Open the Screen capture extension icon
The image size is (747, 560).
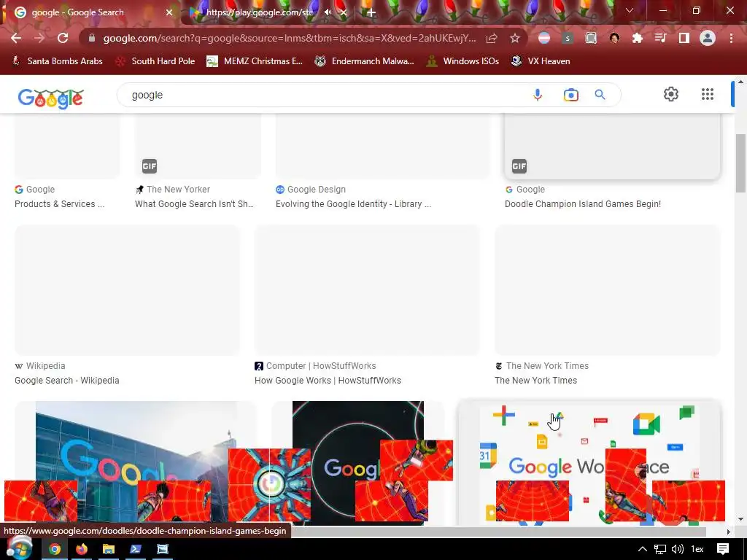click(x=591, y=38)
